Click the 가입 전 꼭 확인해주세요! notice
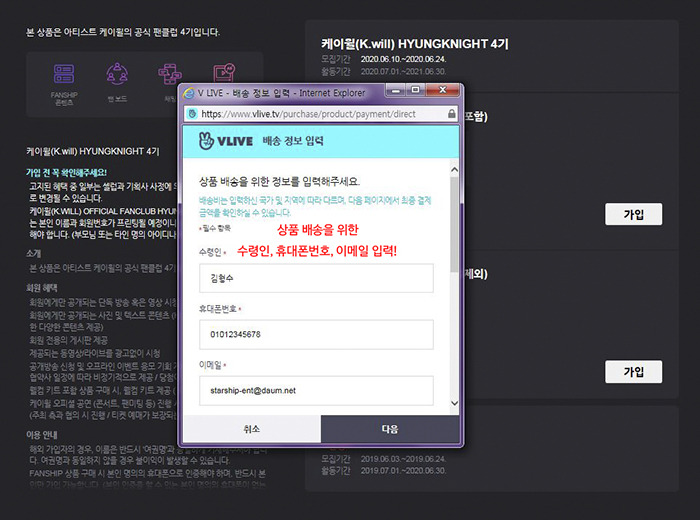 click(x=66, y=172)
